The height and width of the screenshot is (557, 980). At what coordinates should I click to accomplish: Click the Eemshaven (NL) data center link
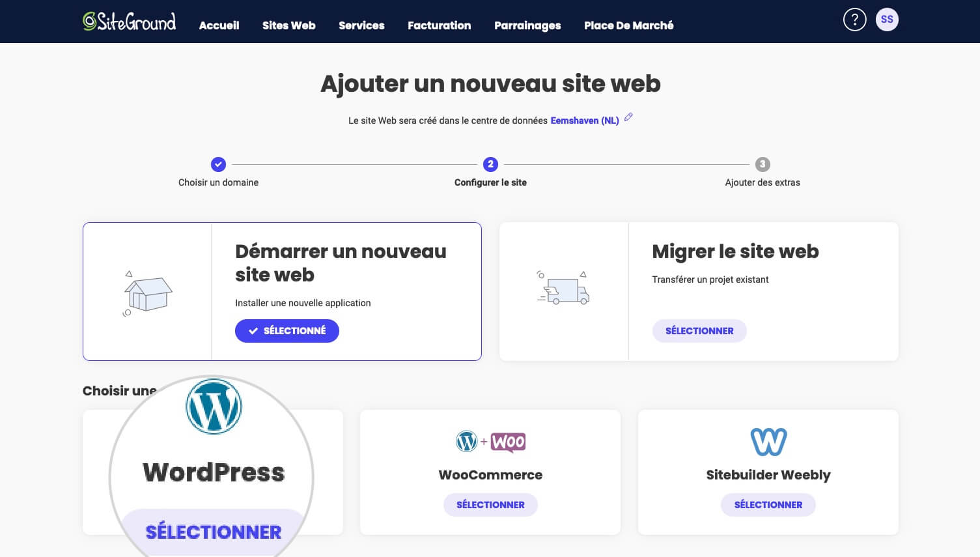click(585, 121)
